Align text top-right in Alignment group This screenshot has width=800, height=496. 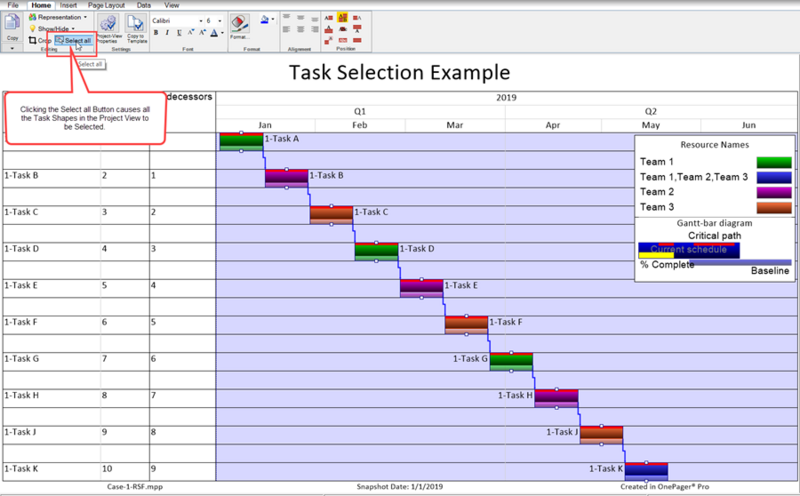coord(314,18)
